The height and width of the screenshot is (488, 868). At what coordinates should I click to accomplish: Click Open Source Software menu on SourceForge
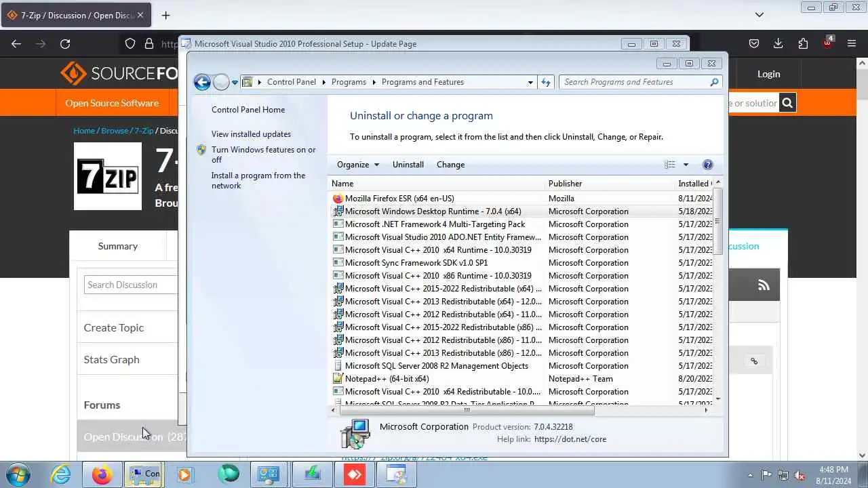[112, 103]
